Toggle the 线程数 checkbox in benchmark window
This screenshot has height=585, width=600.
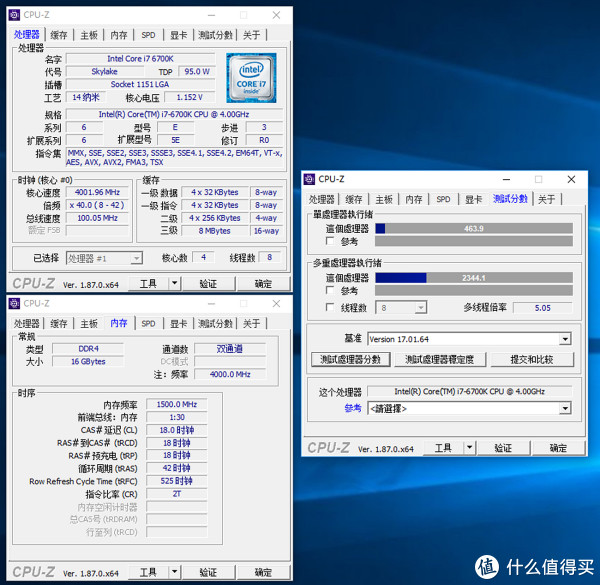click(329, 307)
